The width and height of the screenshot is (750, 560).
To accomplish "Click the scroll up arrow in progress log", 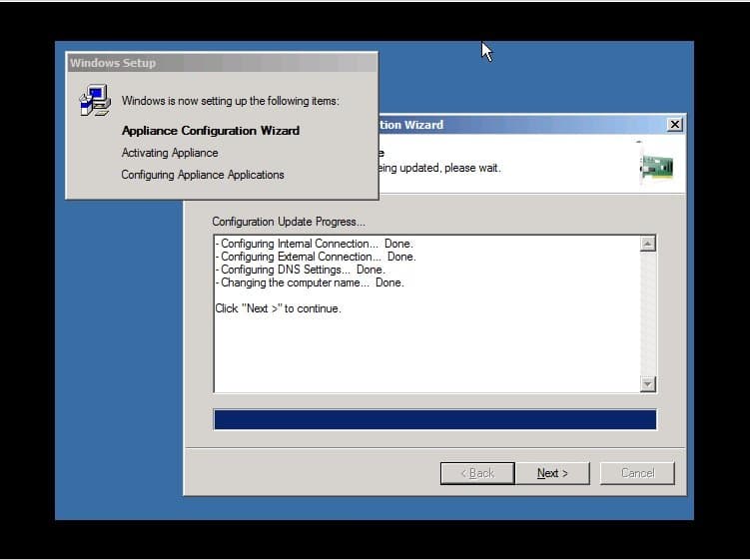I will pos(648,244).
